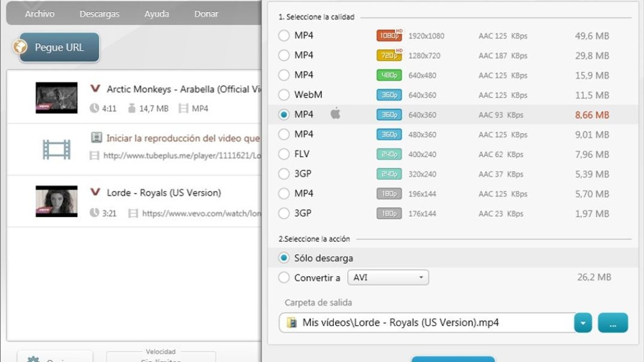The width and height of the screenshot is (644, 362).
Task: Click the 720p HD badge
Action: (389, 55)
